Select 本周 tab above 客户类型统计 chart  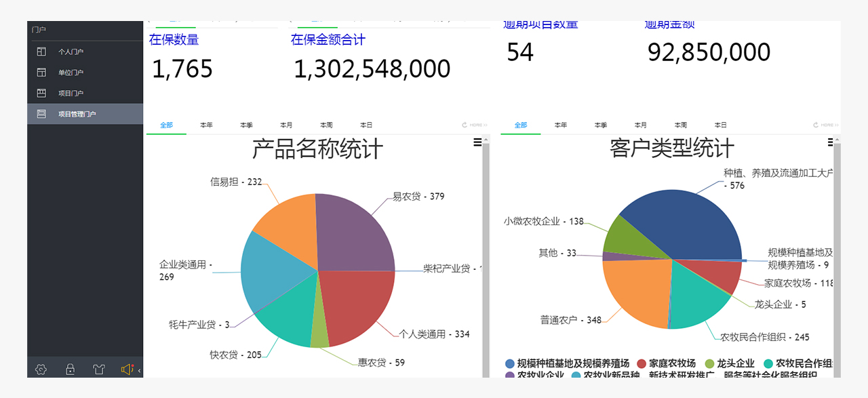(681, 125)
